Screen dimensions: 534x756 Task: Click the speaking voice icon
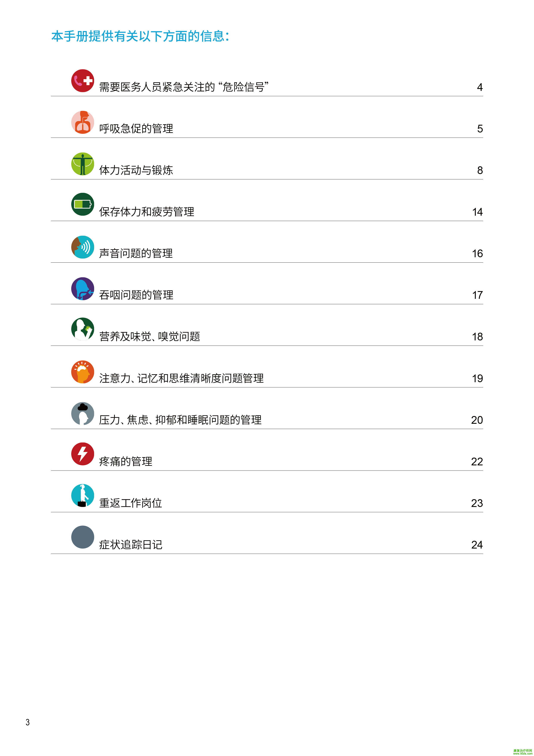tap(83, 247)
